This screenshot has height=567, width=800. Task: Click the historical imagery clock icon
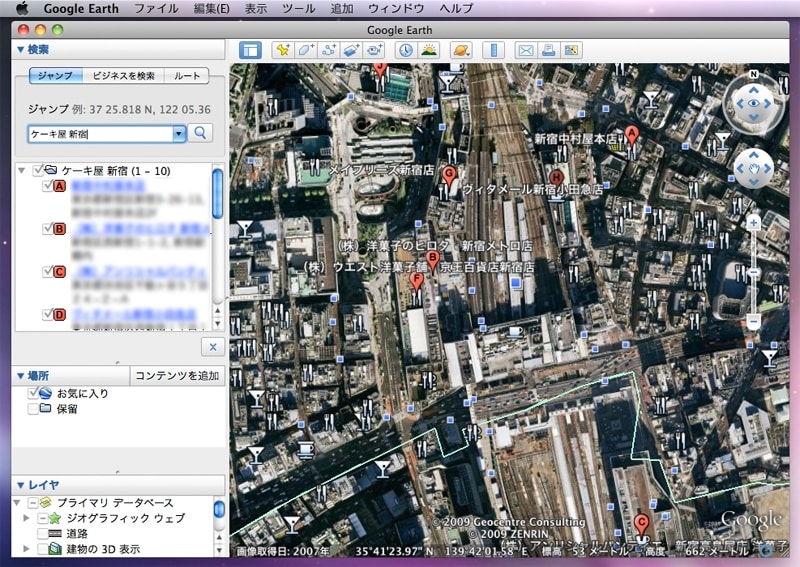(x=405, y=49)
